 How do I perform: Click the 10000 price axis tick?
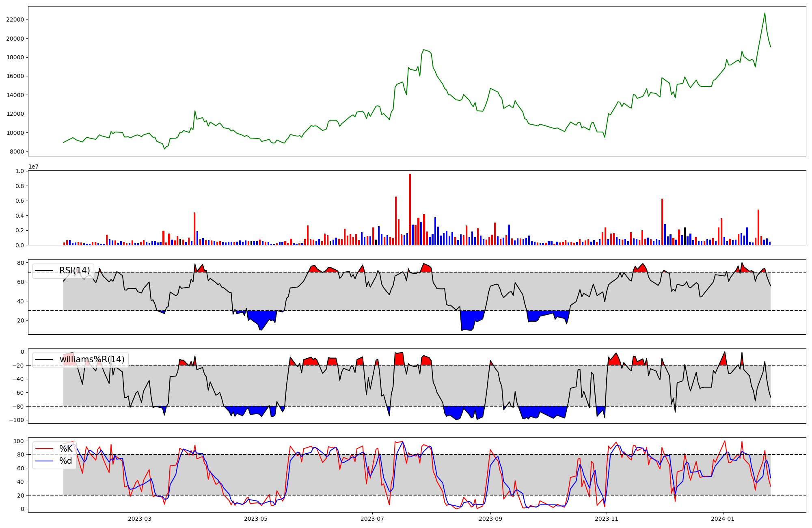15,133
